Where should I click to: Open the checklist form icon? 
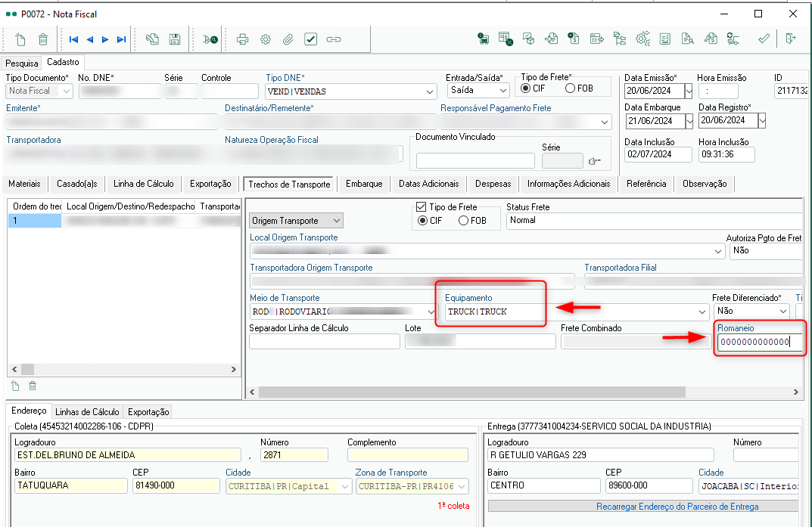click(665, 39)
